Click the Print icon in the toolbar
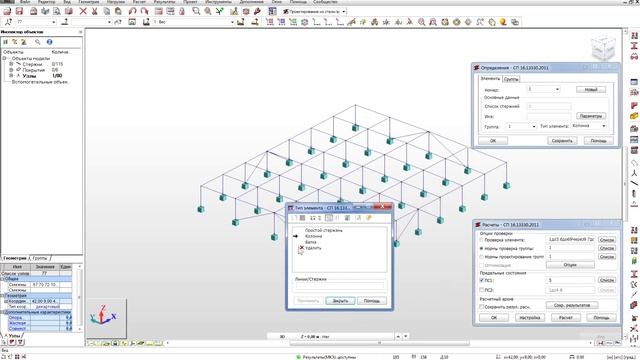640x360 pixels. point(34,11)
